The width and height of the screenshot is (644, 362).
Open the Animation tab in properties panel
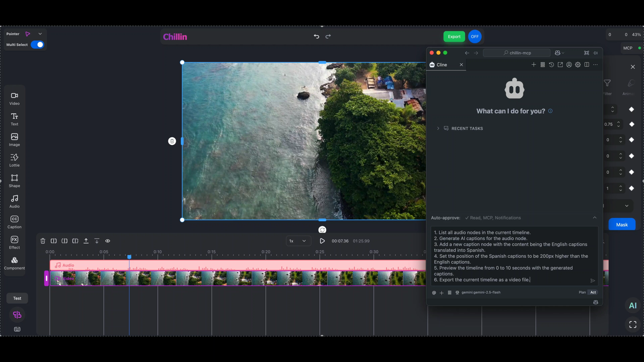click(630, 87)
